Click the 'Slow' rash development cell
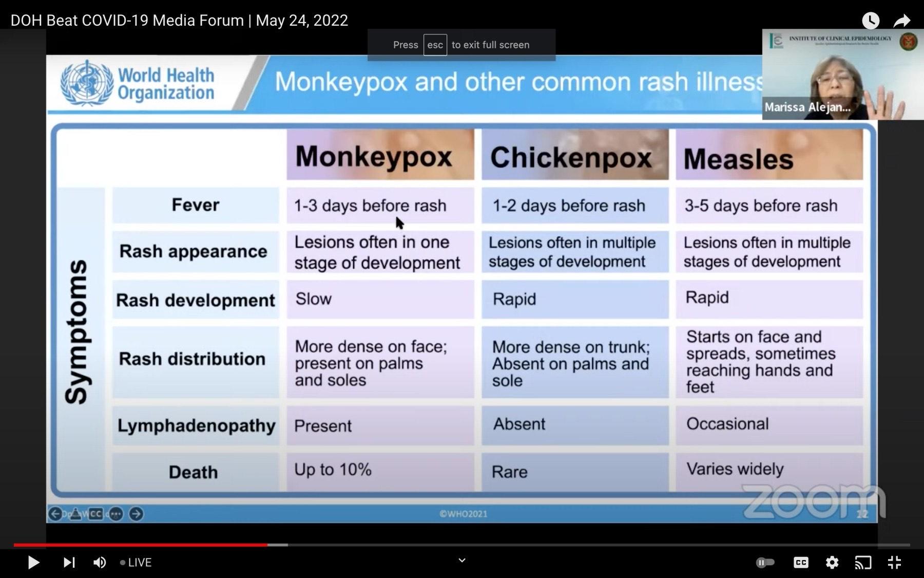 click(380, 299)
